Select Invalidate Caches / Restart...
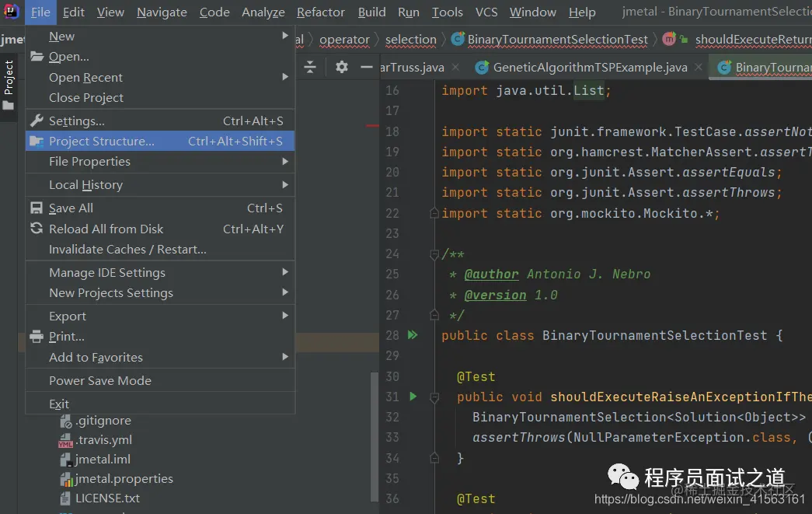812x514 pixels. (160, 250)
